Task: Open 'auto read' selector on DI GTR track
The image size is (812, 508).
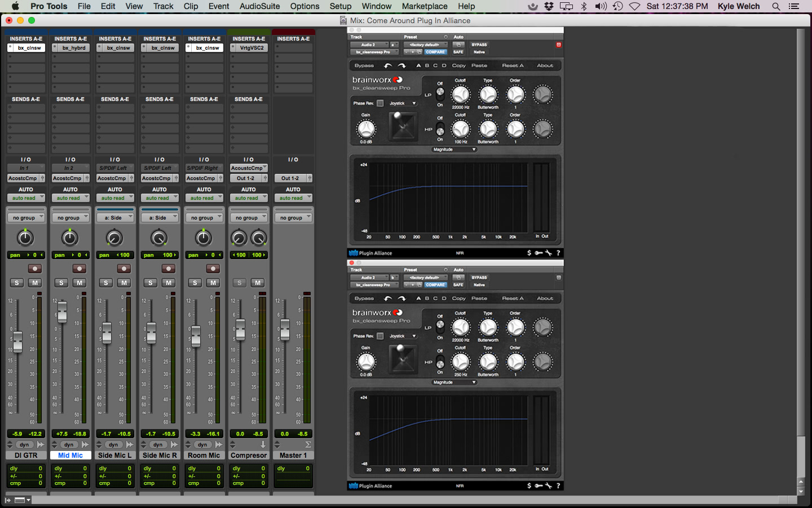Action: point(26,198)
